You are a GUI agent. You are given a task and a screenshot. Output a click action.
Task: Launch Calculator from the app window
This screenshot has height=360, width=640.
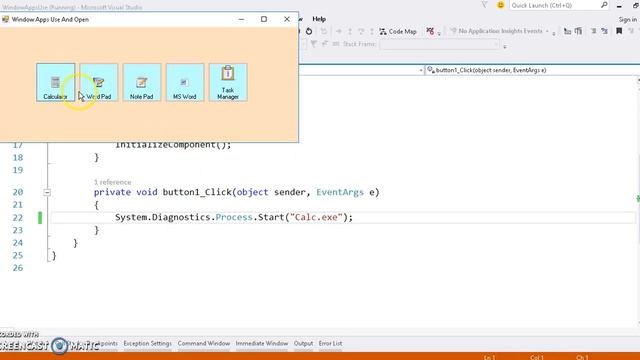pyautogui.click(x=56, y=82)
